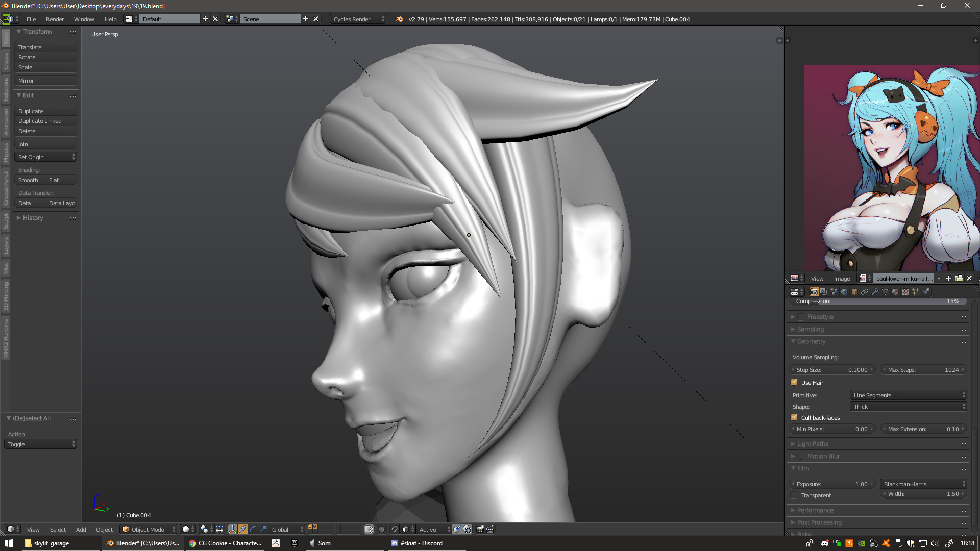
Task: Open the Object properties tab (cube)
Action: 854,292
